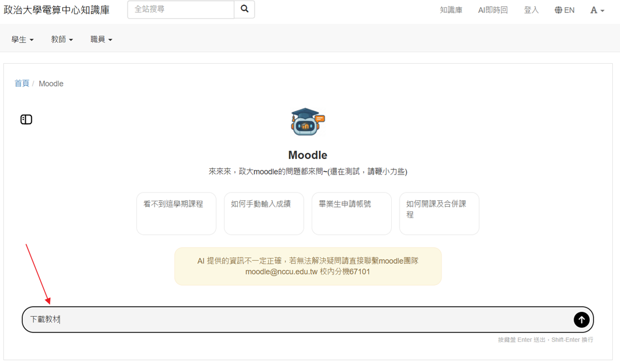Click the 政治大學電算中心知識庫 site title
The image size is (620, 364).
[x=57, y=10]
